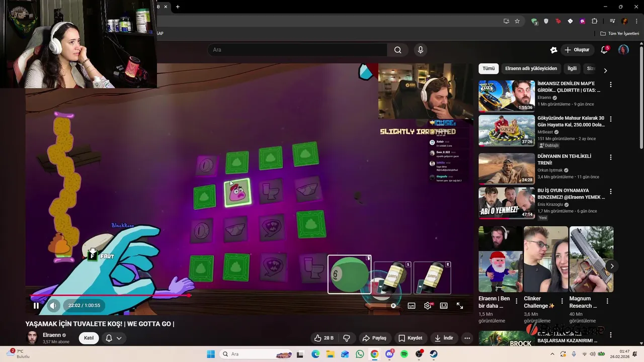Click the red video progress bar
The image size is (644, 362).
110,296
